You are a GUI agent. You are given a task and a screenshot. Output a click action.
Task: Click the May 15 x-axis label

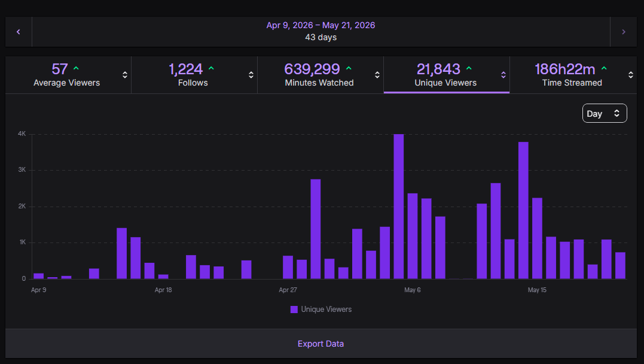point(537,290)
